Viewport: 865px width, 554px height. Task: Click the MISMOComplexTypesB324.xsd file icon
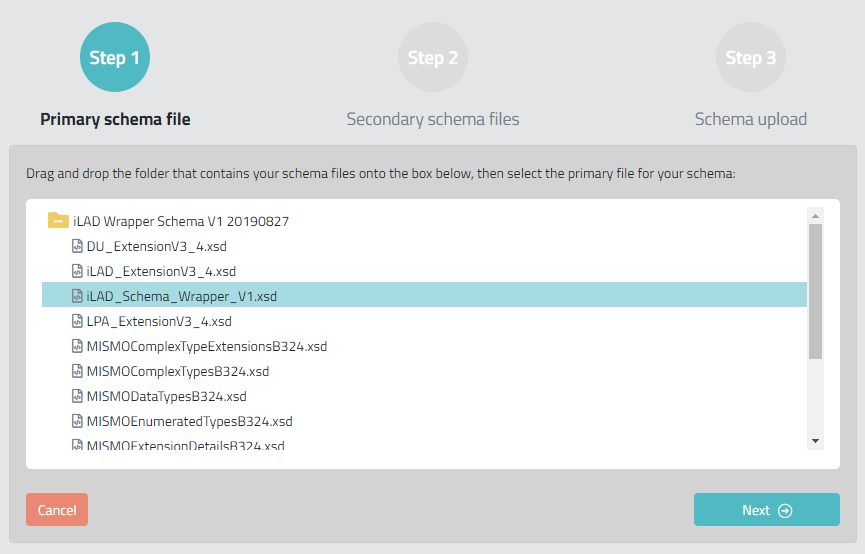[77, 371]
